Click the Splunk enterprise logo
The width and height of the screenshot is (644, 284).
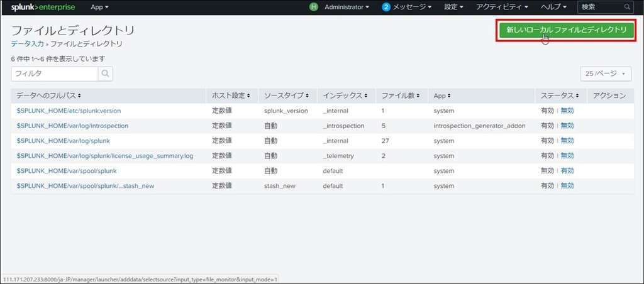[43, 7]
